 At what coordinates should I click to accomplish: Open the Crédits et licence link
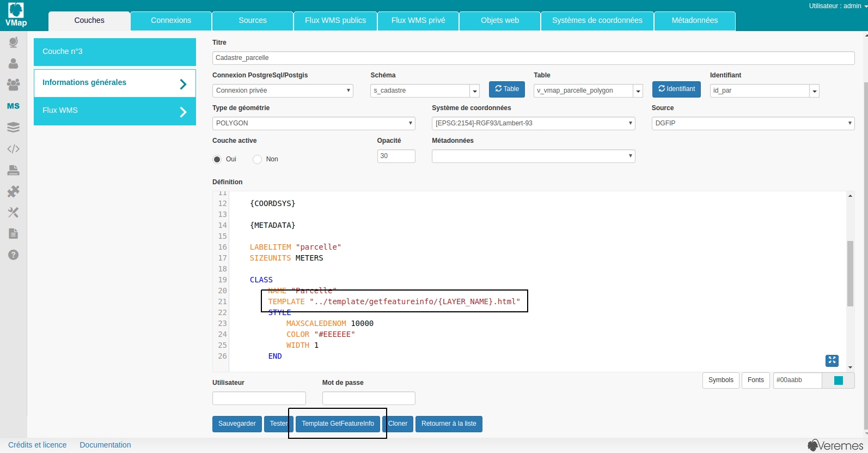point(38,445)
